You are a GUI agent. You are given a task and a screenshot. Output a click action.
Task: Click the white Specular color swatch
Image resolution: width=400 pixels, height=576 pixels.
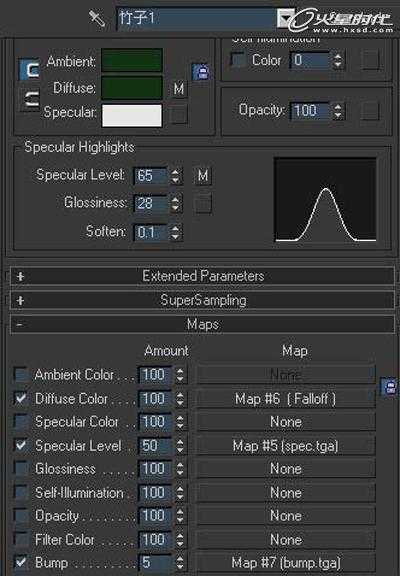click(131, 116)
